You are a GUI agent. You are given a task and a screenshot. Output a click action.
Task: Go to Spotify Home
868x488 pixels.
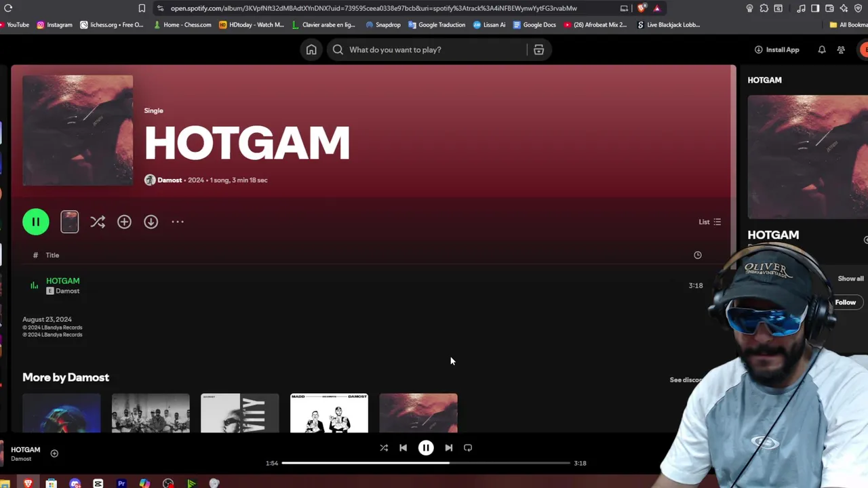point(311,49)
